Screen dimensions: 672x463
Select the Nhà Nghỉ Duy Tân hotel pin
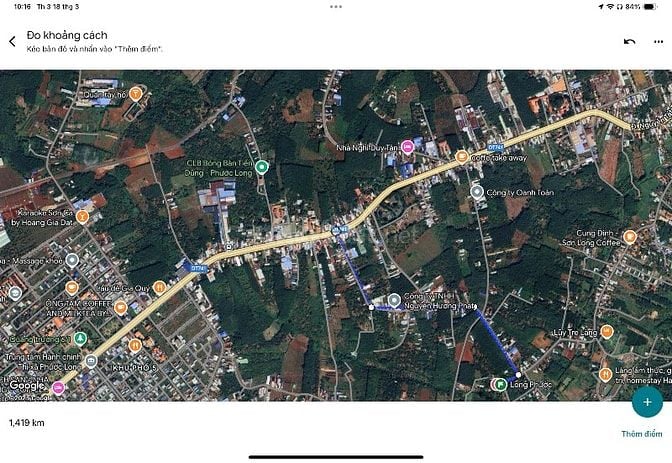407,147
